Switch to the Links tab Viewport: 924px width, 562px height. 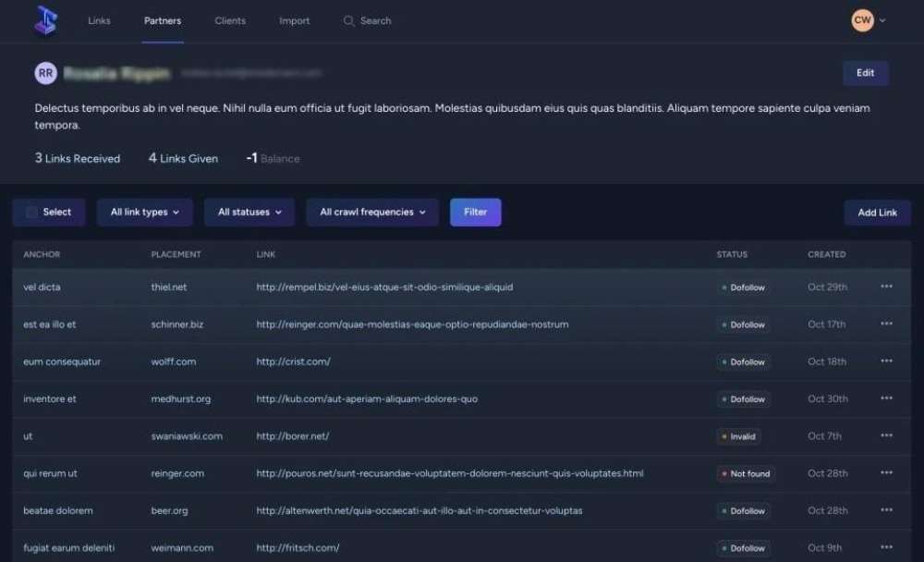[99, 20]
